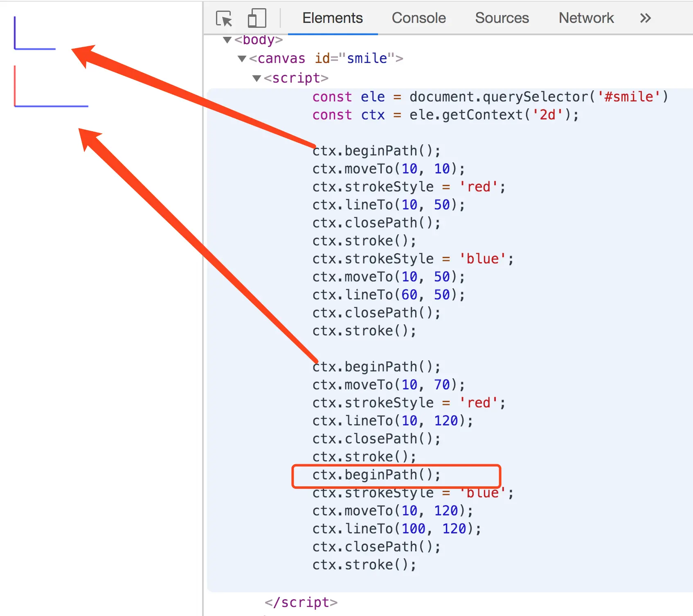Viewport: 693px width, 616px height.
Task: Select the <body> tag node
Action: [x=259, y=40]
